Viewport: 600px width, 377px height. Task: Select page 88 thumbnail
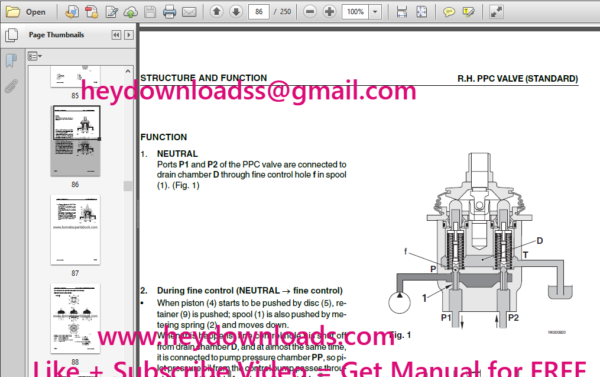tap(75, 318)
